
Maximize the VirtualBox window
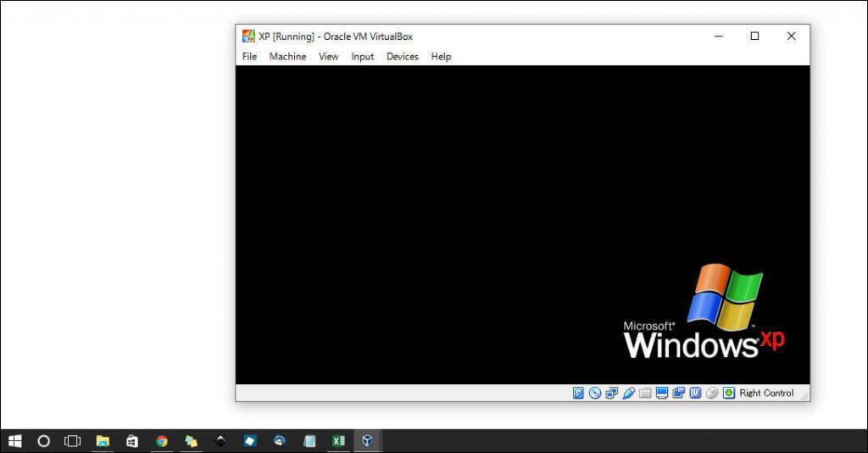tap(754, 36)
